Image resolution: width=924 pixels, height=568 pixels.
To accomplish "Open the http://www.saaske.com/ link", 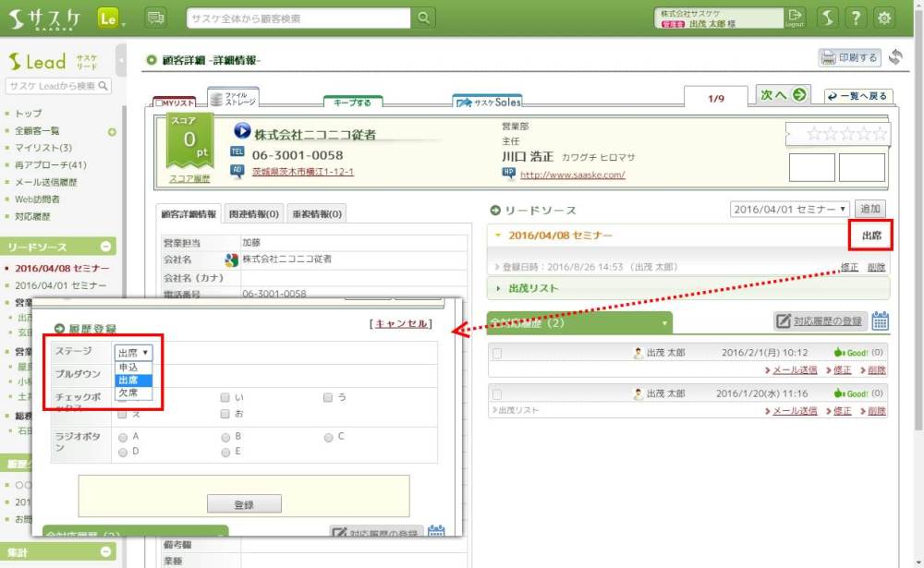I will point(572,175).
